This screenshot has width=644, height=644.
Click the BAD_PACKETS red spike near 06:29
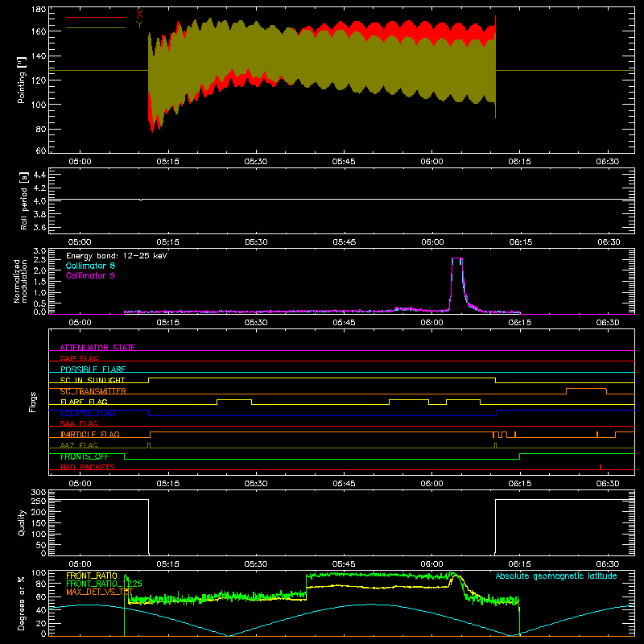click(601, 467)
